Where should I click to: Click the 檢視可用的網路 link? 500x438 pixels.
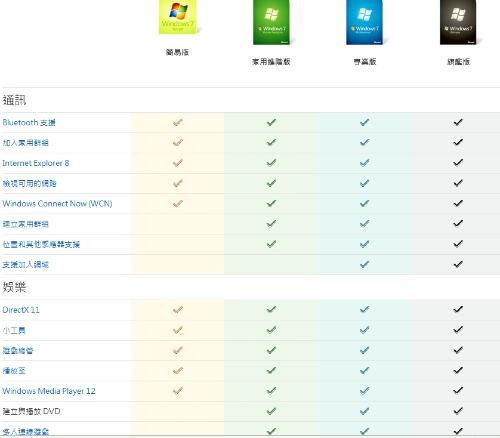click(29, 183)
